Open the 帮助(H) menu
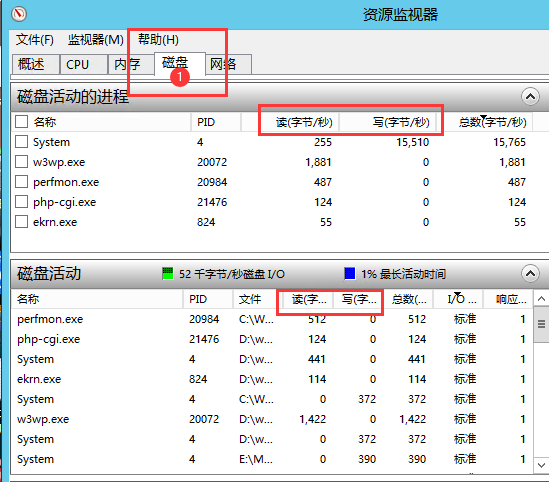The image size is (549, 482). pyautogui.click(x=158, y=39)
